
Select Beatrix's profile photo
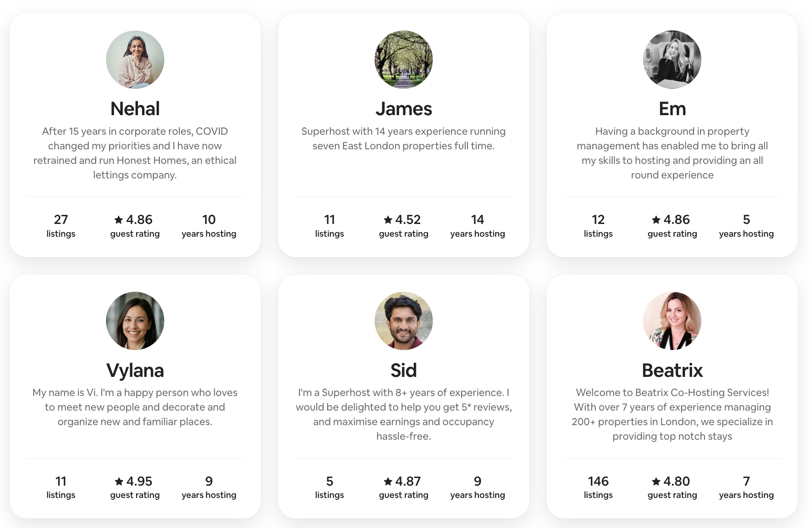[x=672, y=321]
